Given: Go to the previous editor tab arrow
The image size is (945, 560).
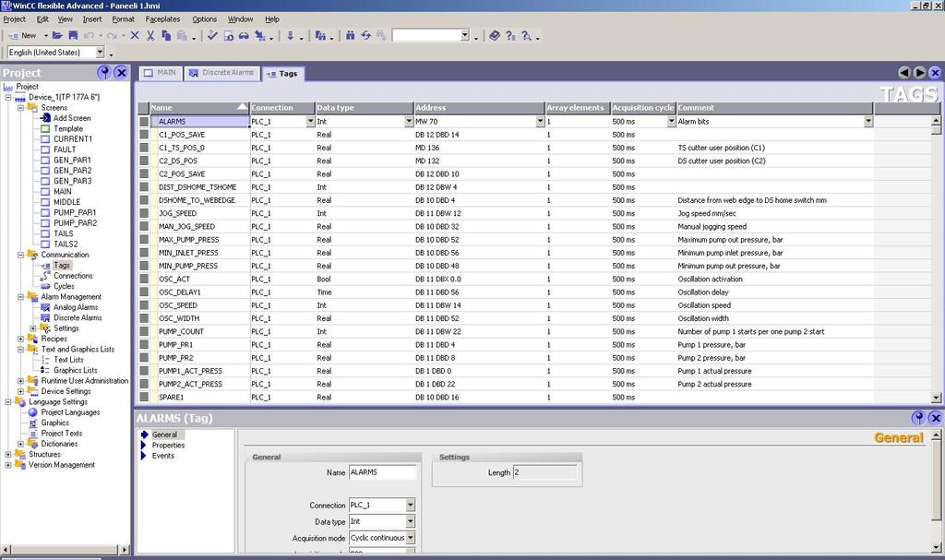Looking at the screenshot, I should 904,73.
